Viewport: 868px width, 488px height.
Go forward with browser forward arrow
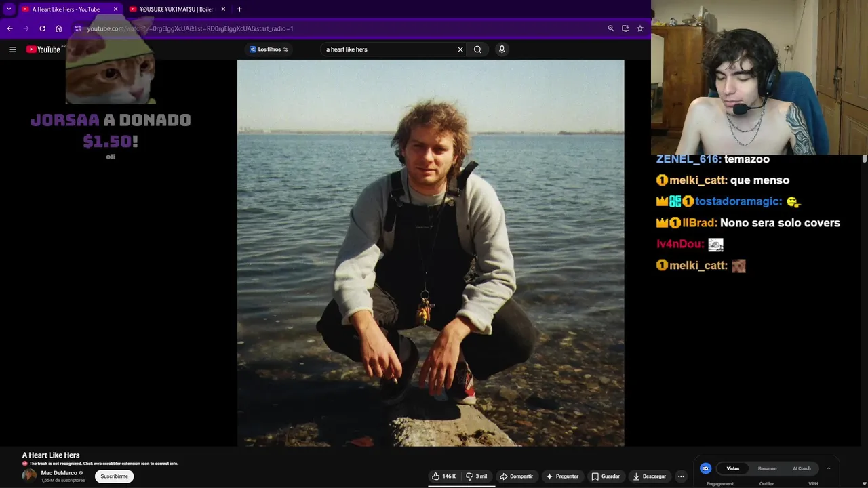pos(26,28)
